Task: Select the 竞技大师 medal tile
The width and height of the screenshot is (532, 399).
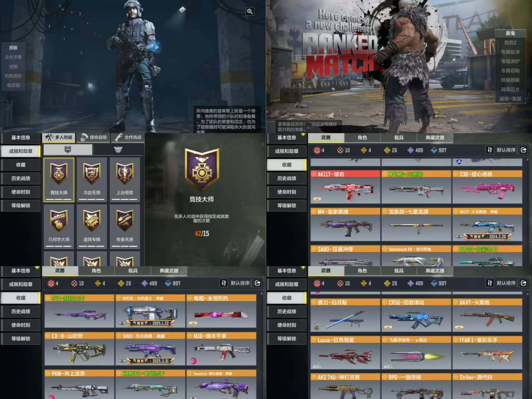Action: [59, 180]
